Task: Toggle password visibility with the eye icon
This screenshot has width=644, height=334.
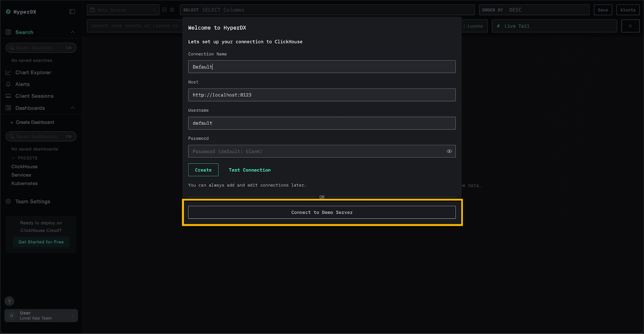Action: coord(449,151)
